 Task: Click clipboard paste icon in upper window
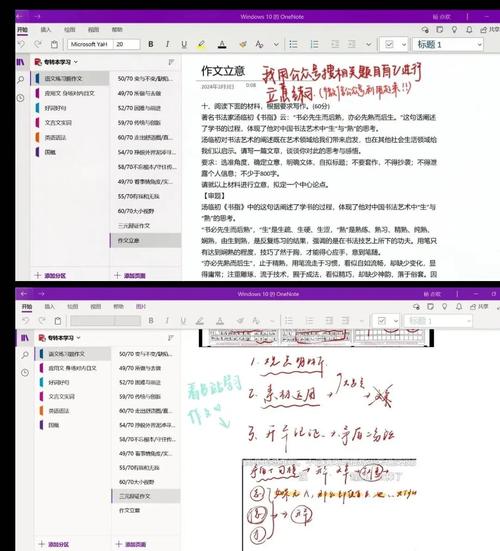[54, 44]
